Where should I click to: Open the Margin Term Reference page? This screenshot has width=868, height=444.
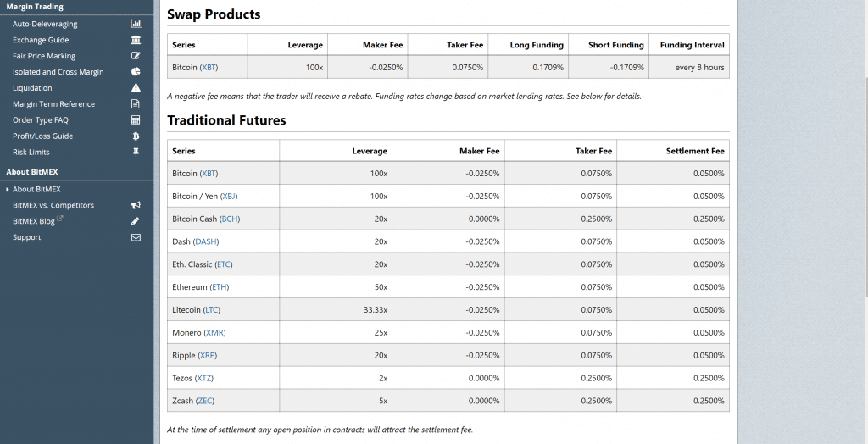53,104
